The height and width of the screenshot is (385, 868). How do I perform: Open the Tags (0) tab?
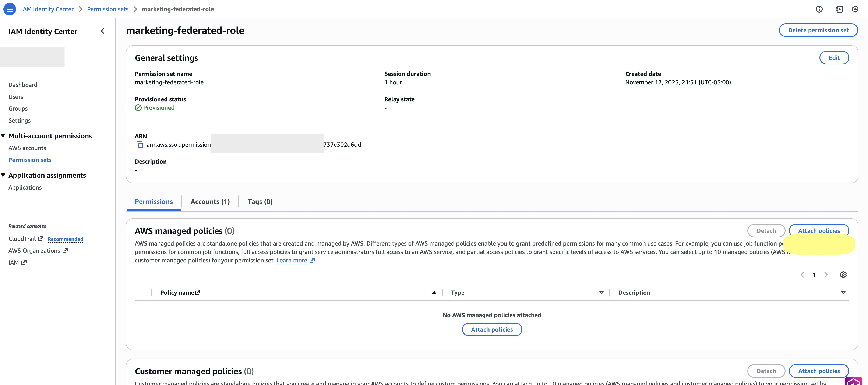pyautogui.click(x=260, y=201)
